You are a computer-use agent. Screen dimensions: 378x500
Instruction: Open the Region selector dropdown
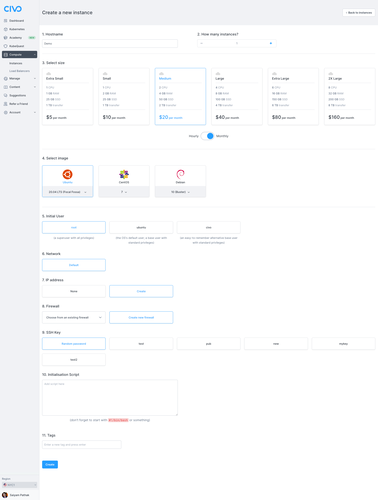19,485
